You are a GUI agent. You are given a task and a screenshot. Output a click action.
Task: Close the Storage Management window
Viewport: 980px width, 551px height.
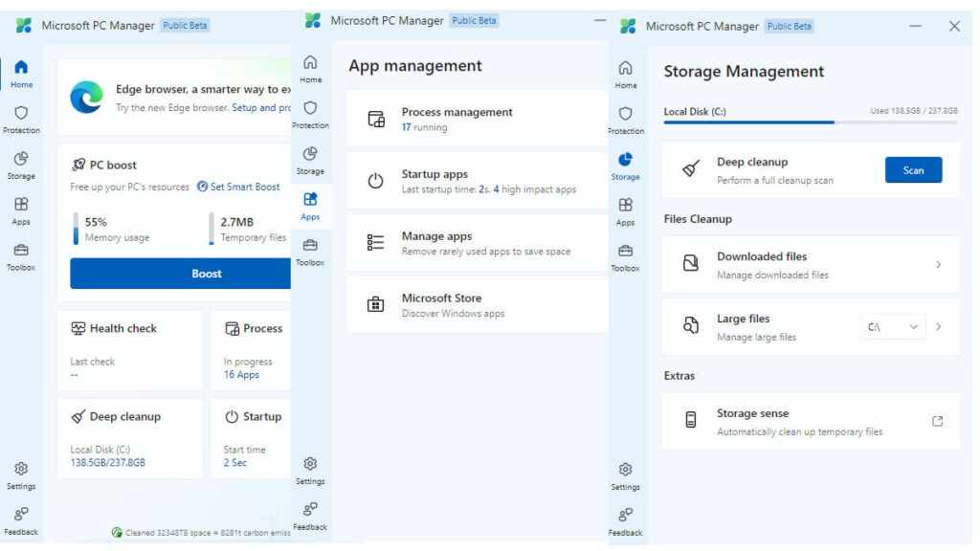[954, 26]
